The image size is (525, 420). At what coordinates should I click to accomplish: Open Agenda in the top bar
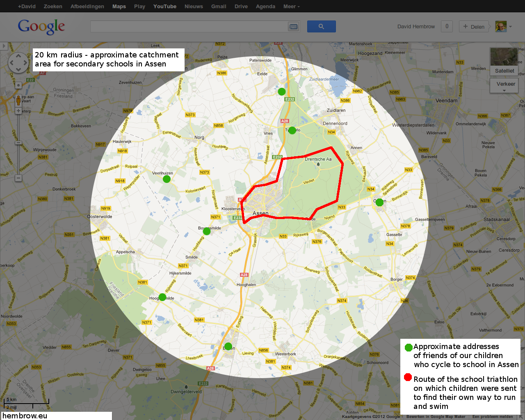click(x=265, y=6)
